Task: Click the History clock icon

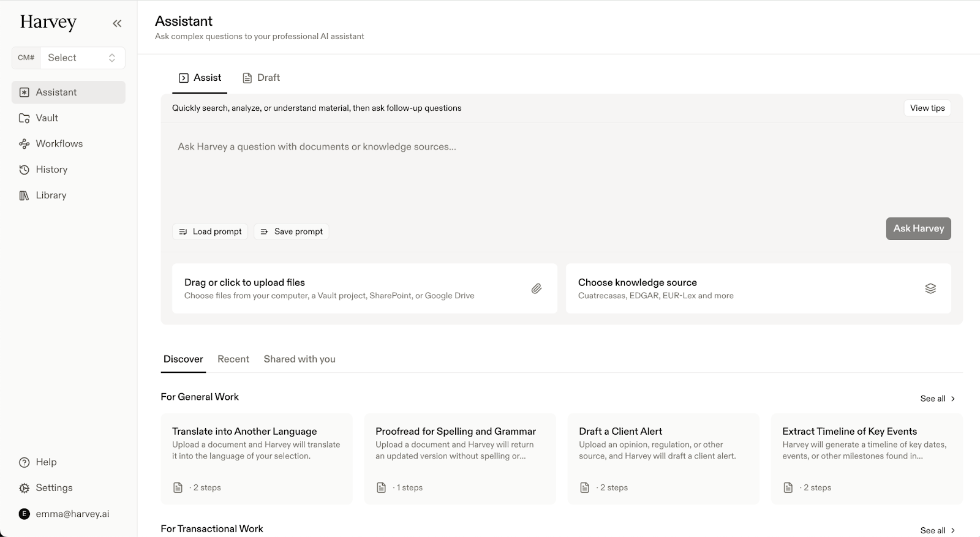Action: pyautogui.click(x=24, y=170)
